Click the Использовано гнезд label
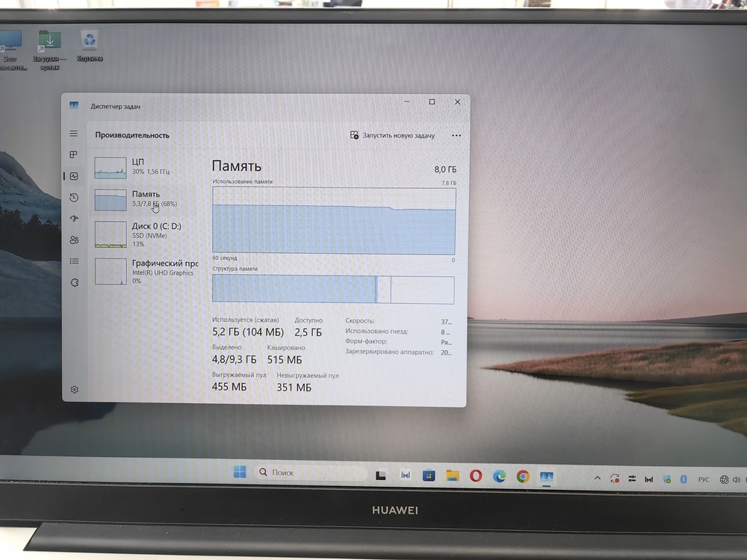Image resolution: width=747 pixels, height=560 pixels. point(376,331)
